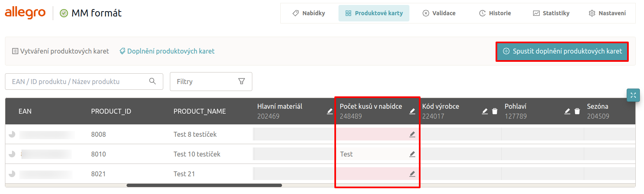Go to Nastavení settings tab
Image resolution: width=644 pixels, height=194 pixels.
607,13
